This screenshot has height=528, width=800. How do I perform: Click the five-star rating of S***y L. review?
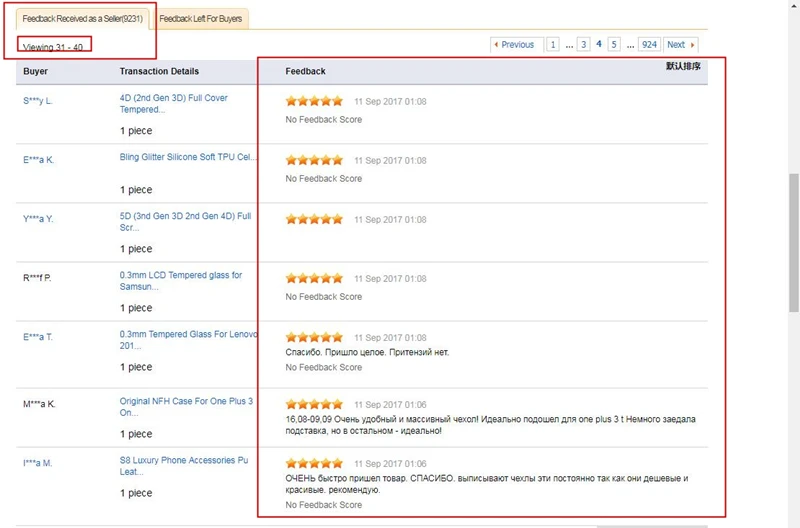tap(314, 101)
